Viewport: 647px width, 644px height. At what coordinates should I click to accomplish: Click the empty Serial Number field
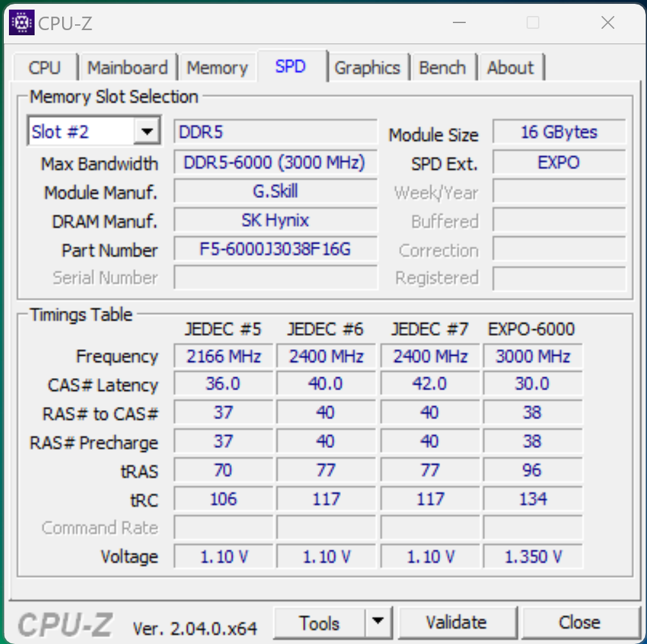pyautogui.click(x=275, y=277)
